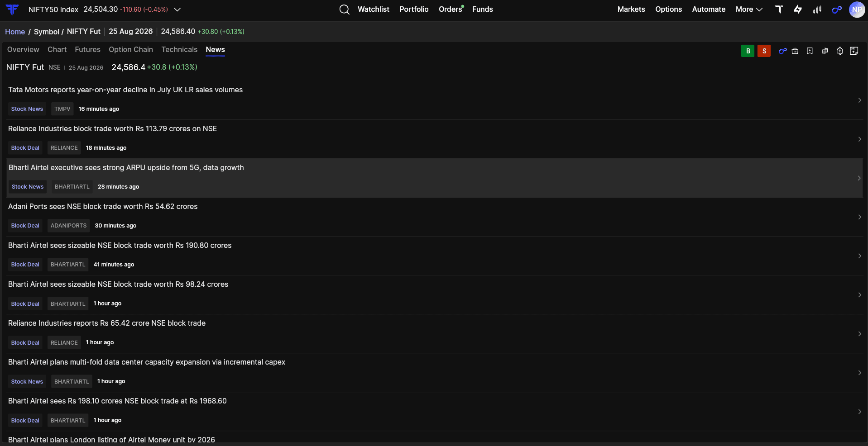
Task: Switch to the Chart tab
Action: tap(57, 50)
